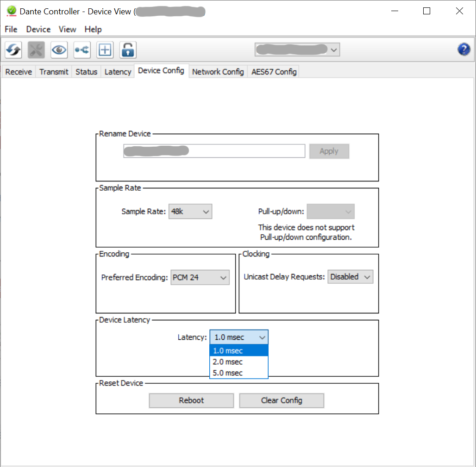Switch to the AES67 Config tab
Image resolution: width=476 pixels, height=467 pixels.
click(274, 72)
